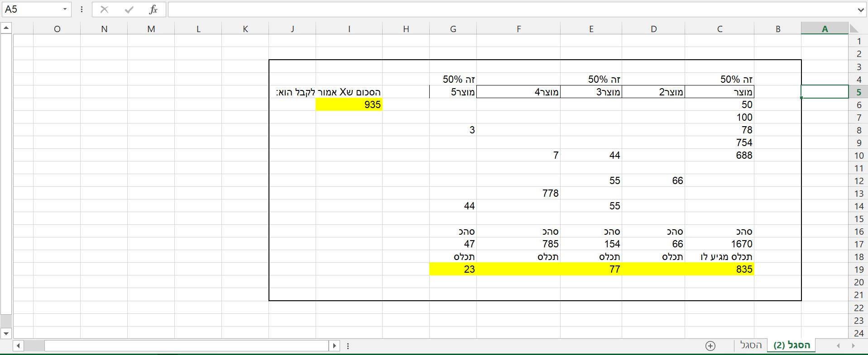Click the yellow cell with 23
868x355 pixels.
[x=453, y=269]
